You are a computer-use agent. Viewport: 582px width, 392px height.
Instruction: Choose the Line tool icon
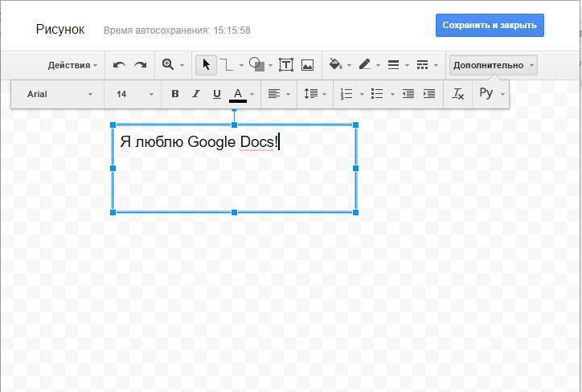click(x=227, y=64)
